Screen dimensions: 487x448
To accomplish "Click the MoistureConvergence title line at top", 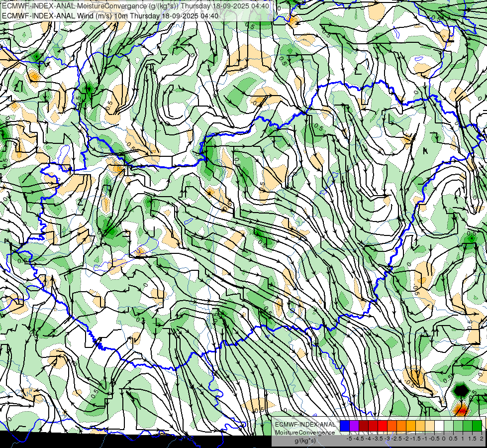I will coord(135,5).
